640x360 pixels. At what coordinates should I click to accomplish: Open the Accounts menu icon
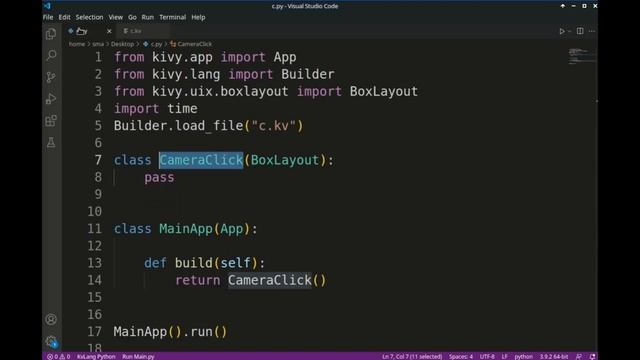51,319
